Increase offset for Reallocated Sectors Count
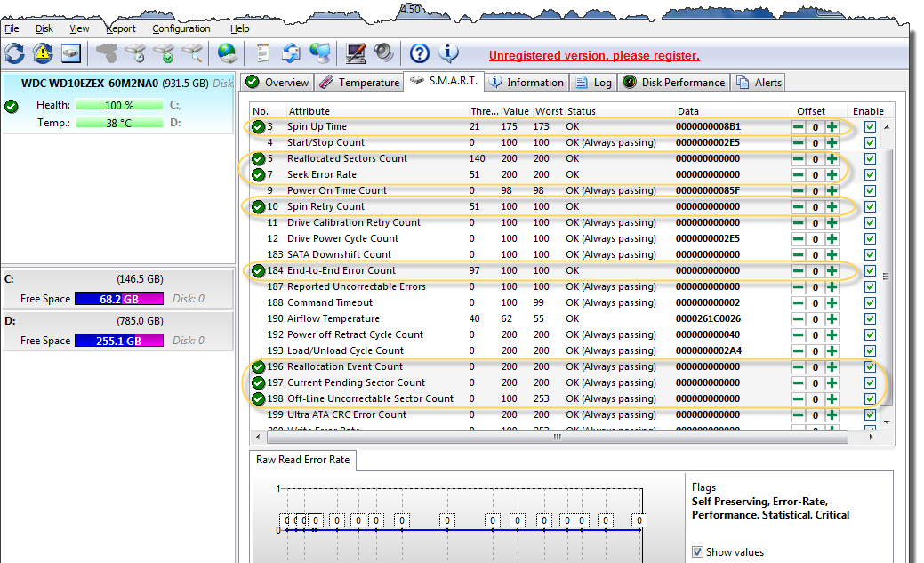The width and height of the screenshot is (924, 563). coord(832,159)
